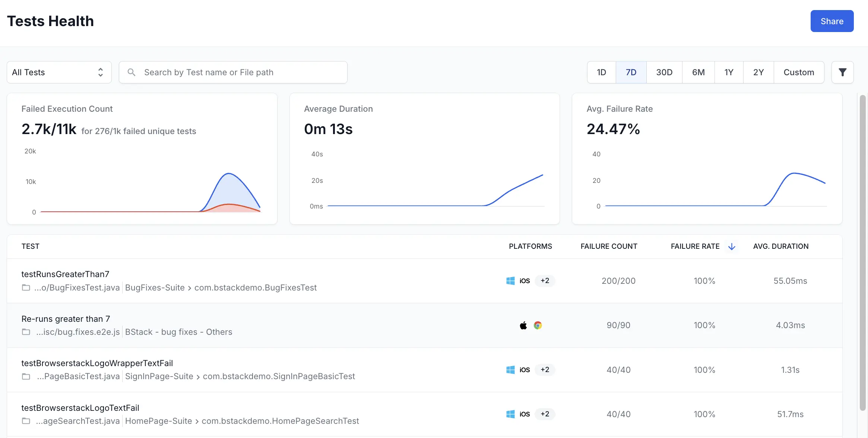Click the search magnifier icon
The height and width of the screenshot is (438, 868).
pyautogui.click(x=131, y=72)
